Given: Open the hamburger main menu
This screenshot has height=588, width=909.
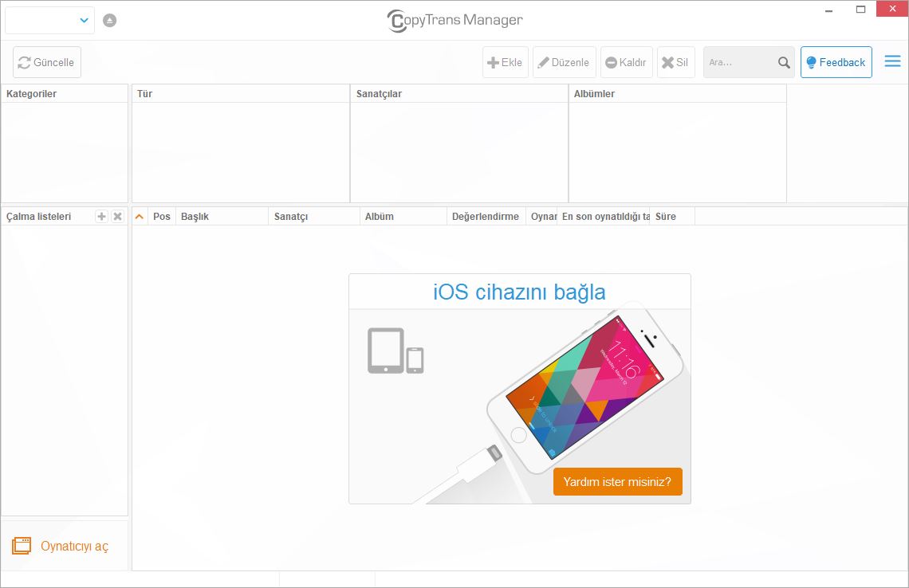Looking at the screenshot, I should pos(893,61).
